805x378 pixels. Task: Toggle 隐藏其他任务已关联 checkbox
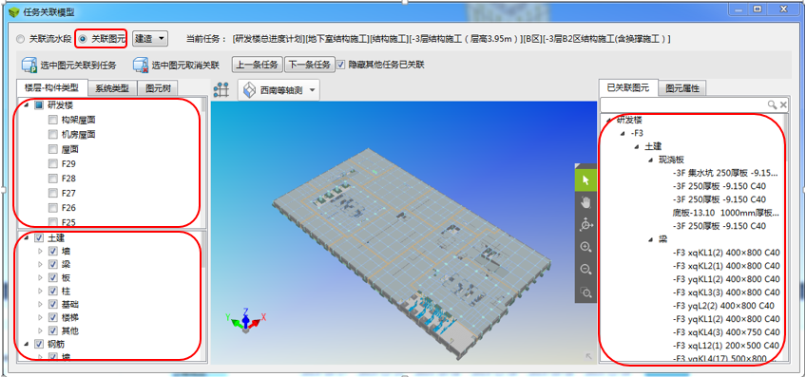tap(341, 65)
